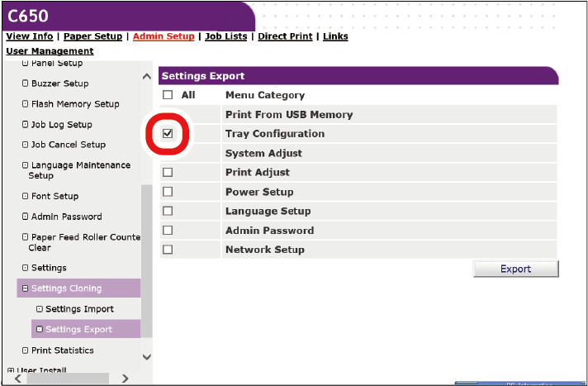The width and height of the screenshot is (588, 386).
Task: Open the User Management link
Action: tap(50, 51)
